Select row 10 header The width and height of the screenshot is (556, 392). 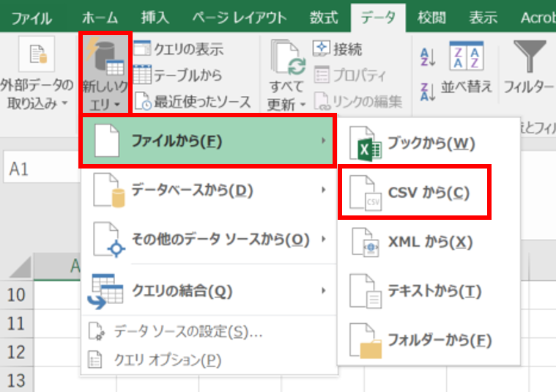coord(17,295)
